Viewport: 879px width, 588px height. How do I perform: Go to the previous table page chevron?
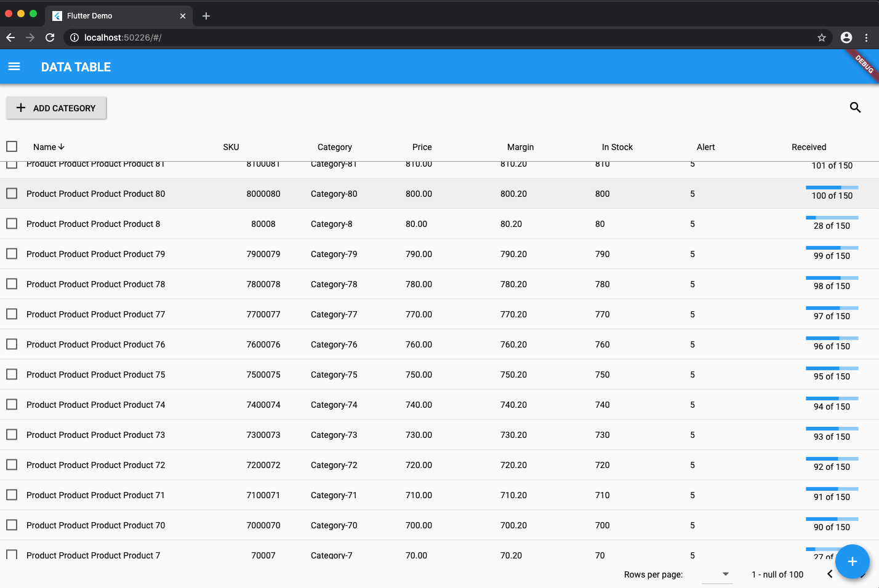(830, 574)
